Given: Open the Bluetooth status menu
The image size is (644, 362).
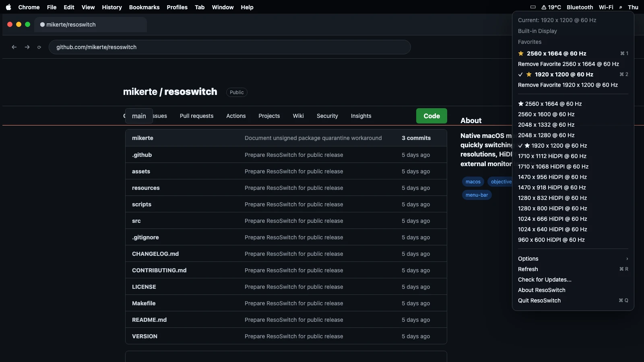Looking at the screenshot, I should (x=580, y=7).
